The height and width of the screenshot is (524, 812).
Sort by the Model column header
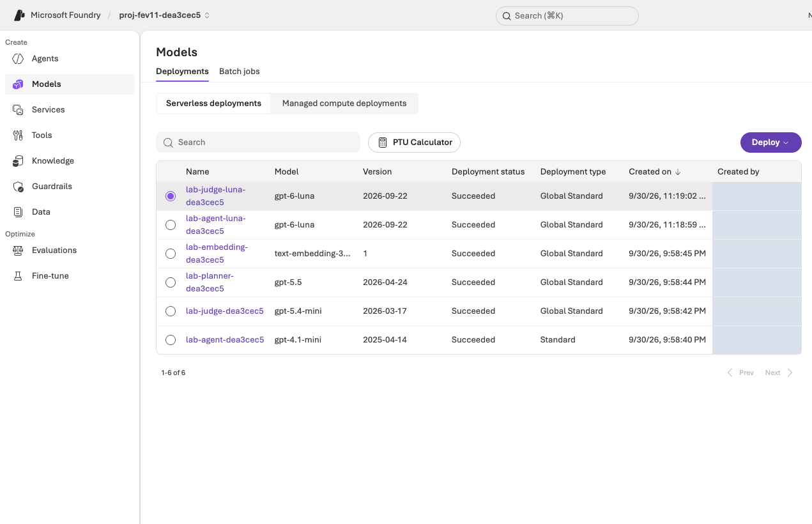(286, 172)
